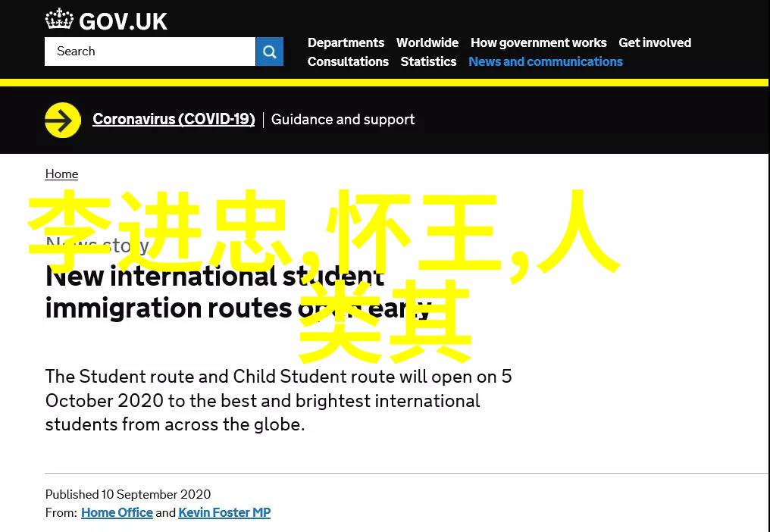Click the GOV.UK crown logo
The height and width of the screenshot is (532, 770).
pyautogui.click(x=59, y=20)
